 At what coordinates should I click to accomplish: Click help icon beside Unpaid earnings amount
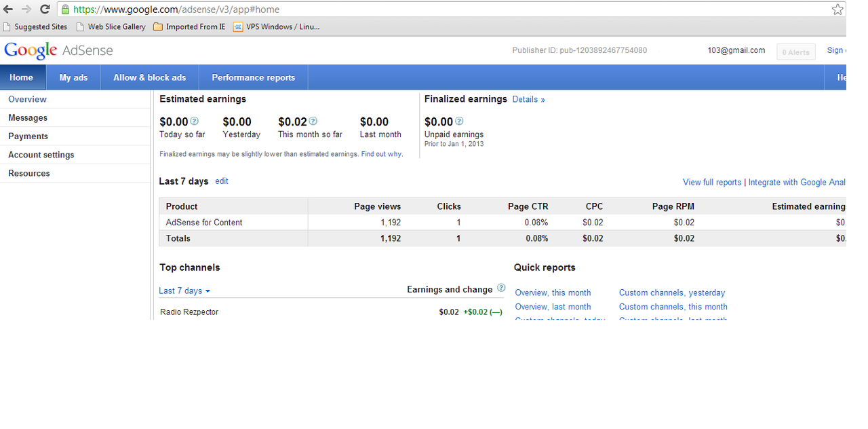coord(459,122)
